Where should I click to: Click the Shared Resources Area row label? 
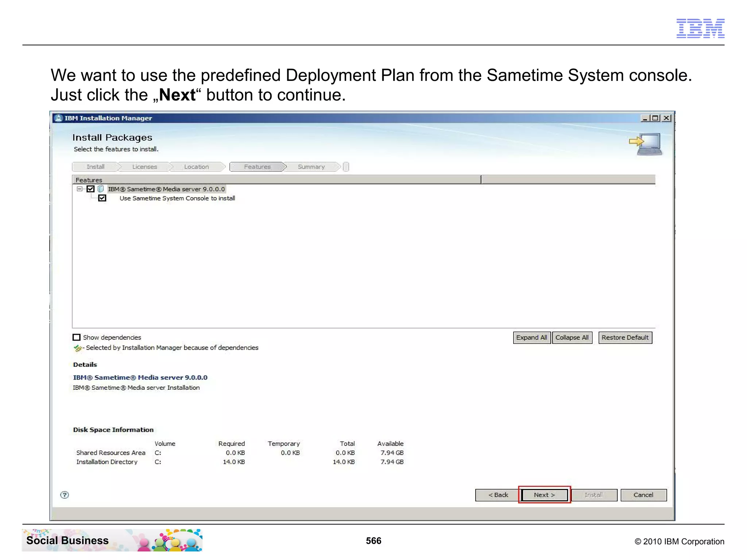coord(111,453)
